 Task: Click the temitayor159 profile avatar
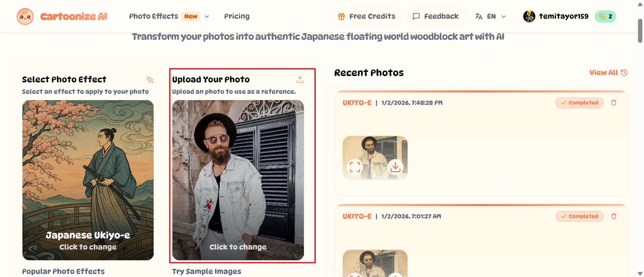coord(529,16)
